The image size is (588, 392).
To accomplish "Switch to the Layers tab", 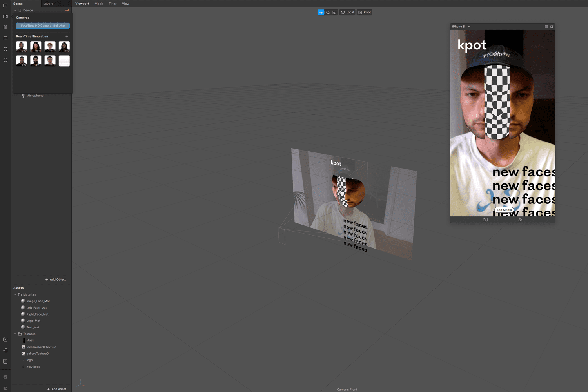I will (x=48, y=4).
